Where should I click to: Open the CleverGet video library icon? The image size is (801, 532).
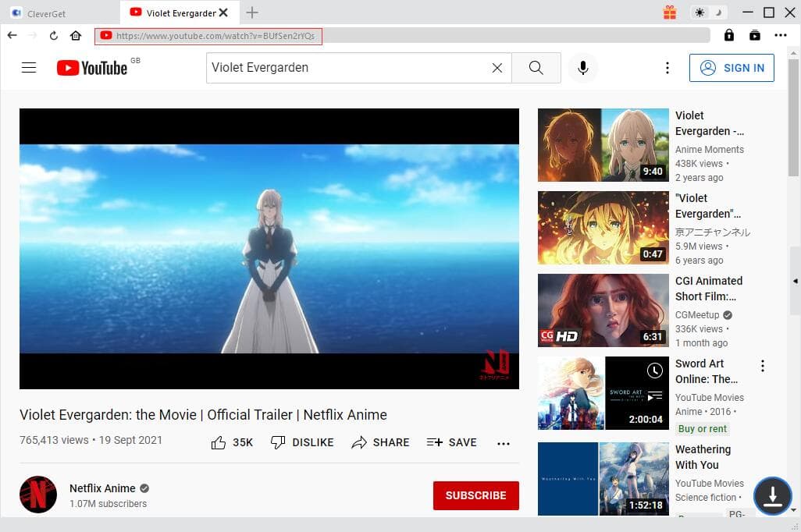tap(754, 35)
